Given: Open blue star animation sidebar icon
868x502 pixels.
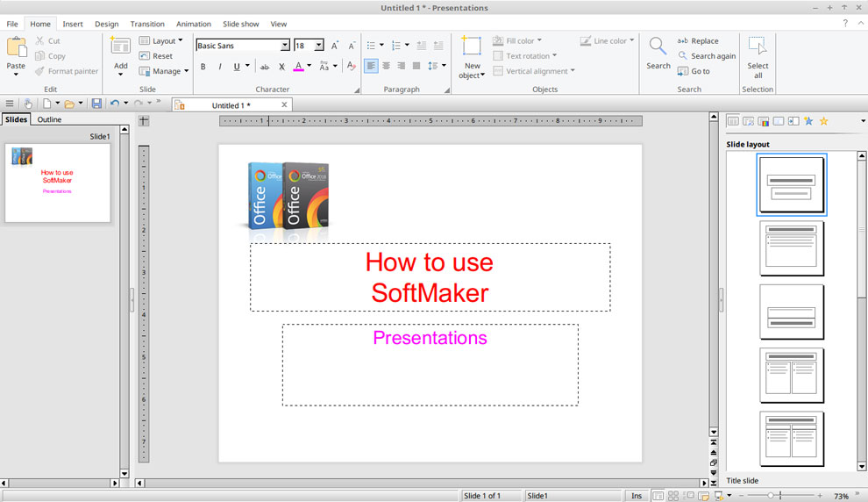Looking at the screenshot, I should (x=808, y=121).
